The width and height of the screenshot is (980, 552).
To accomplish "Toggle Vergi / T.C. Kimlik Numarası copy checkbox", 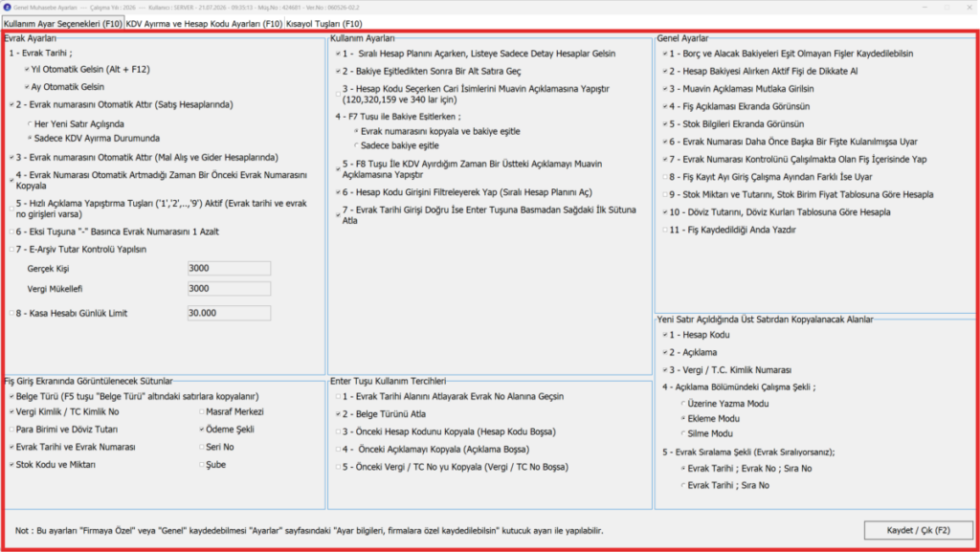I will coord(665,370).
